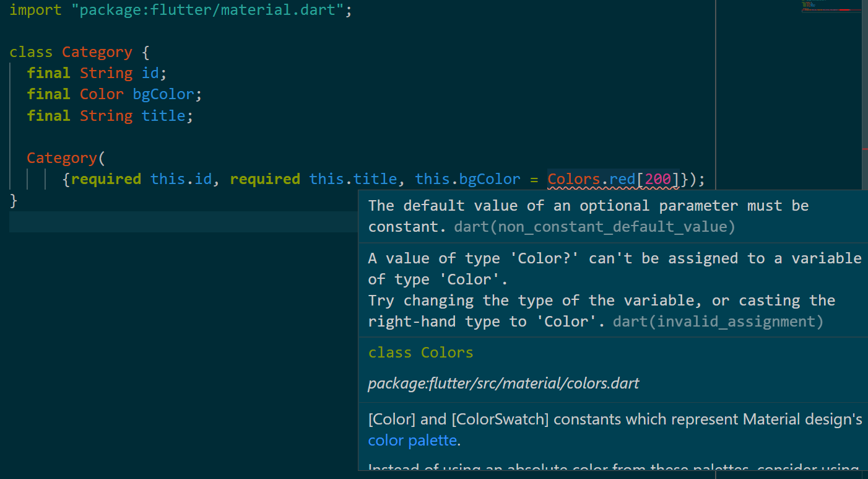
Task: Open the "color palette" link in the tooltip
Action: (412, 441)
